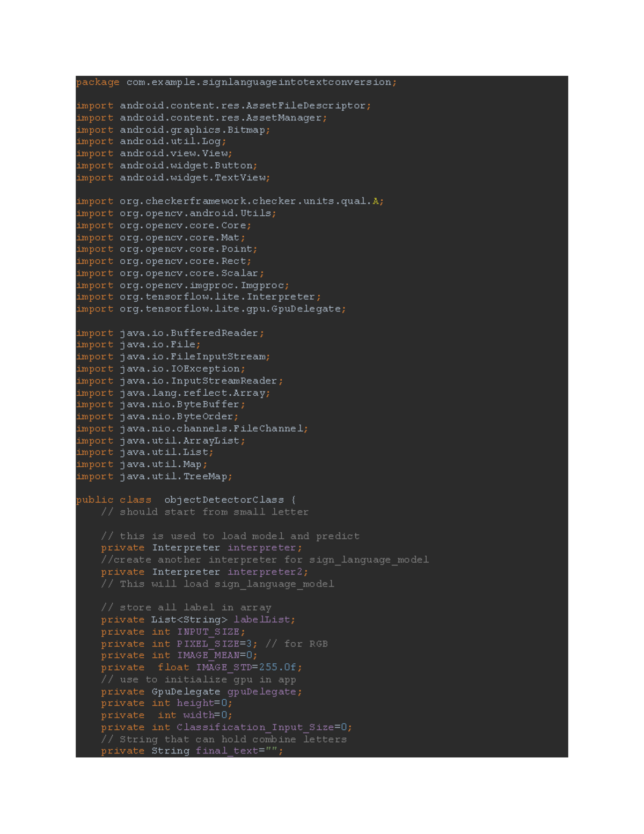The width and height of the screenshot is (644, 834).
Task: Click the package declaration line
Action: point(236,82)
